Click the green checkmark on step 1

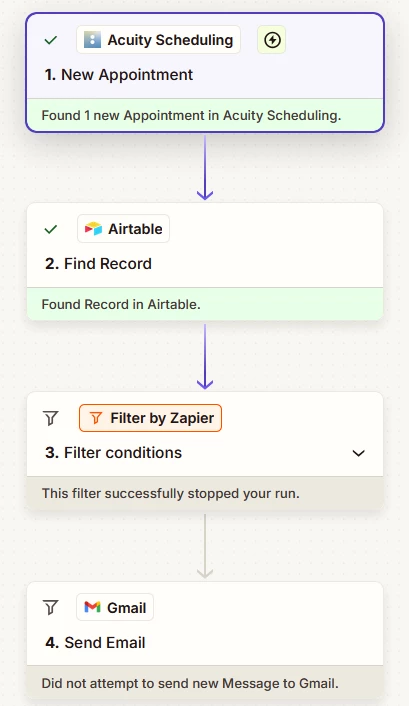click(x=51, y=40)
